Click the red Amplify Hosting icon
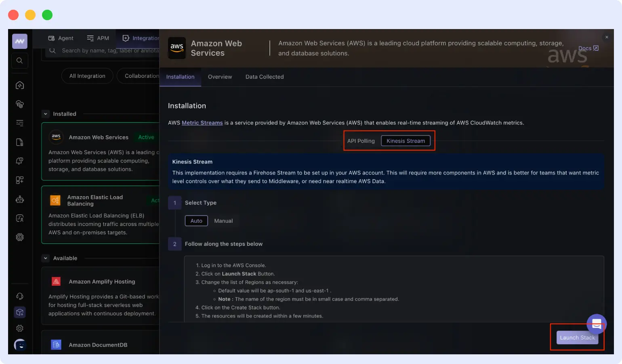The height and width of the screenshot is (364, 622). click(56, 281)
